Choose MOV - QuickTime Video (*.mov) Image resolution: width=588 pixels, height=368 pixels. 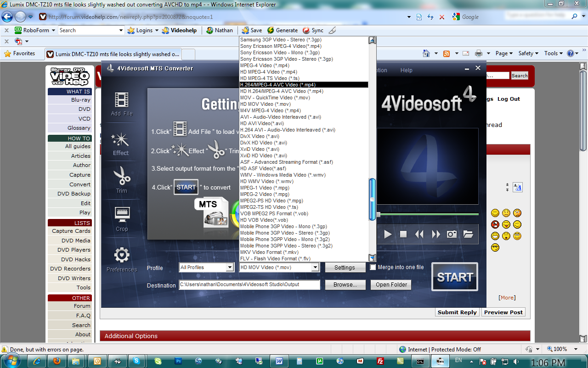(x=304, y=98)
